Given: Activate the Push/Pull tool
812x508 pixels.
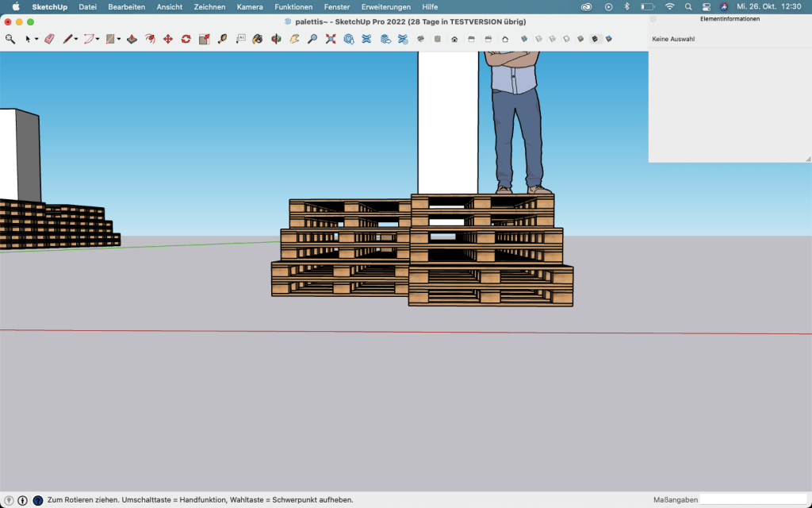Looking at the screenshot, I should click(x=132, y=39).
